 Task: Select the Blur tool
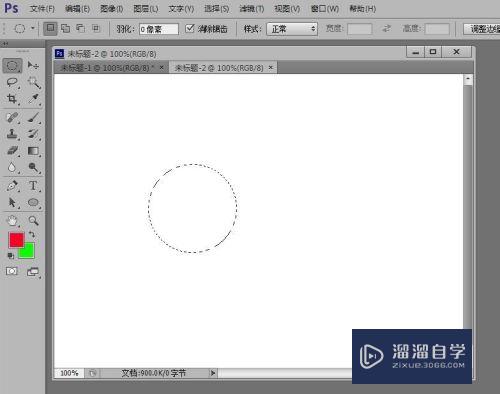pyautogui.click(x=12, y=167)
